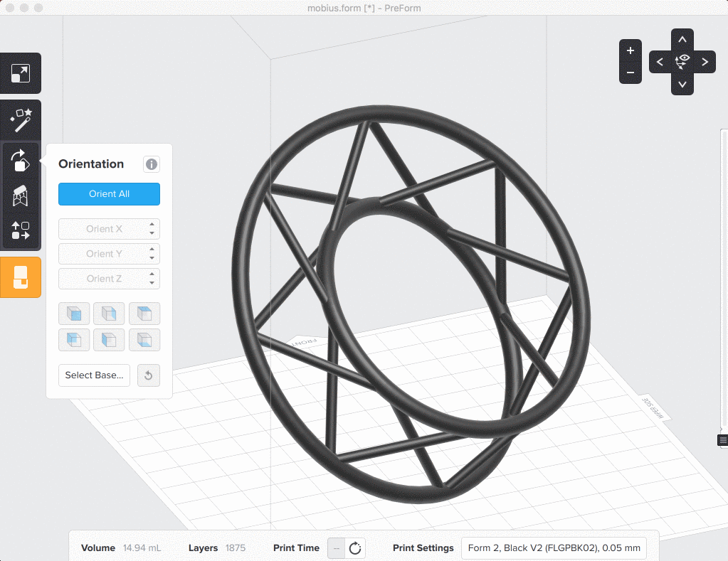728x561 pixels.
Task: Reset orientation with the undo arrow button
Action: [x=149, y=375]
